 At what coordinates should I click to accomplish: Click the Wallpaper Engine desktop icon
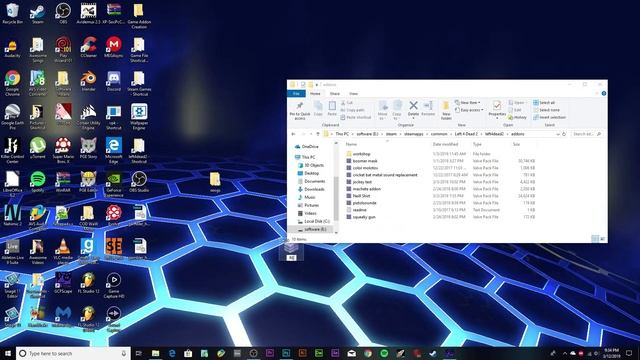pos(139,117)
